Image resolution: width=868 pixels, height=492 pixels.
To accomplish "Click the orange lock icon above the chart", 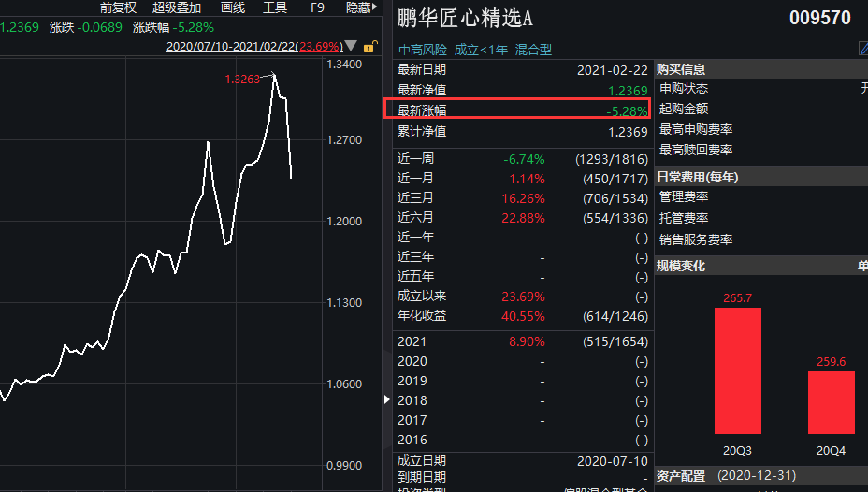I will point(369,46).
